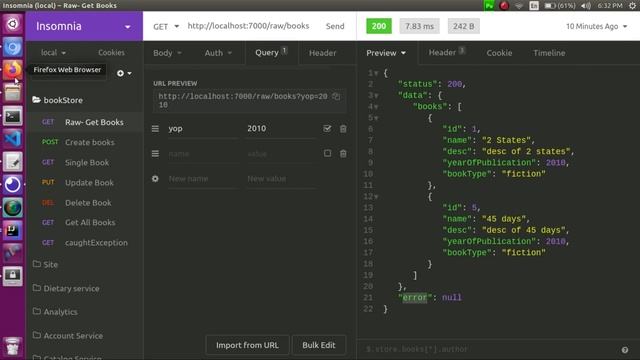Open the sound volume indicator
Screen dimensions: 640x360
tap(586, 5)
